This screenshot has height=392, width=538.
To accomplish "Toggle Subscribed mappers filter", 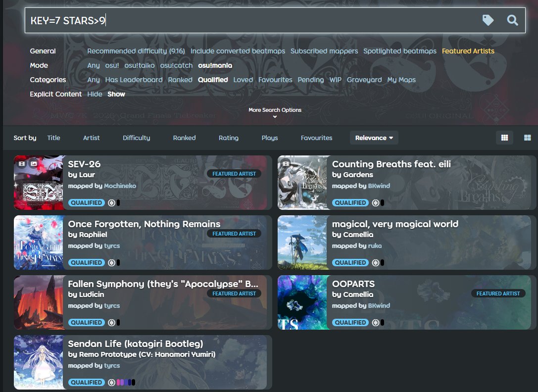I will point(324,51).
